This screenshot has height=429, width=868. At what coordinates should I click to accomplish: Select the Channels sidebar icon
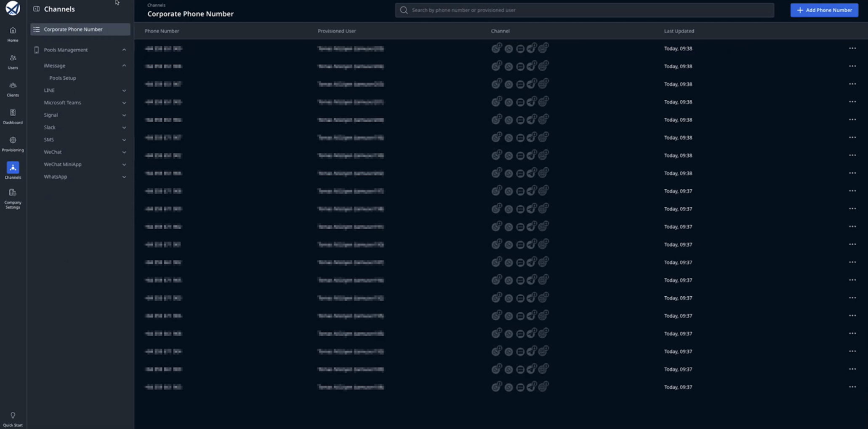pyautogui.click(x=13, y=167)
